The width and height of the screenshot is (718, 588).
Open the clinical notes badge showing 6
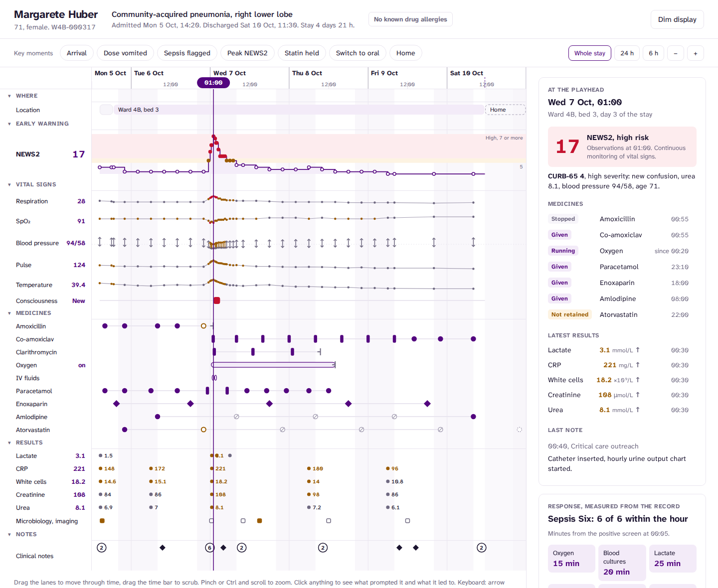[x=210, y=548]
